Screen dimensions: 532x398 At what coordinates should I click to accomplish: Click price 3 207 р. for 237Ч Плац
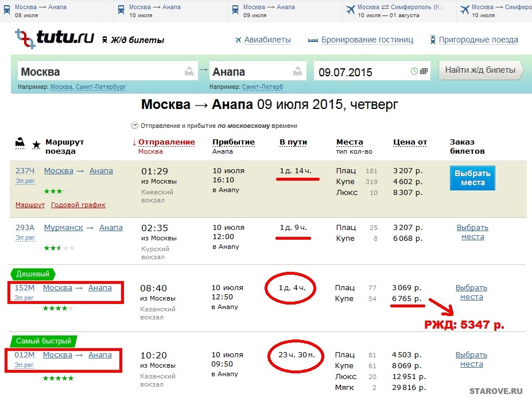408,171
